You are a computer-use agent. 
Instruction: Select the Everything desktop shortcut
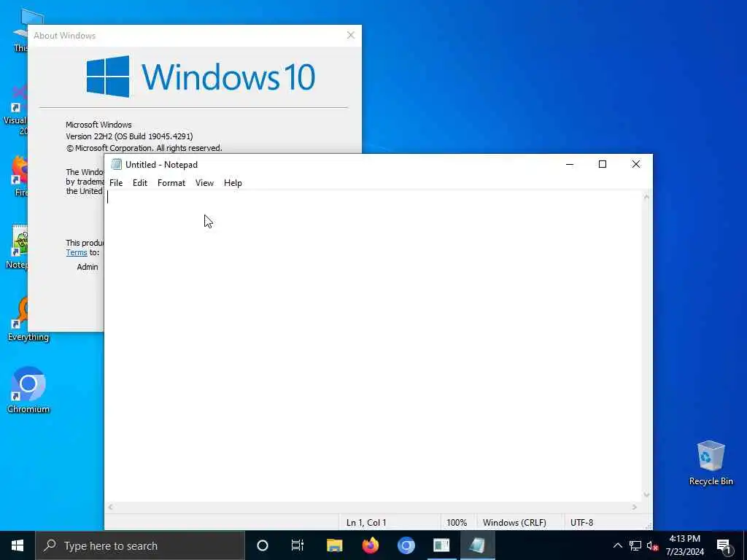coord(28,318)
